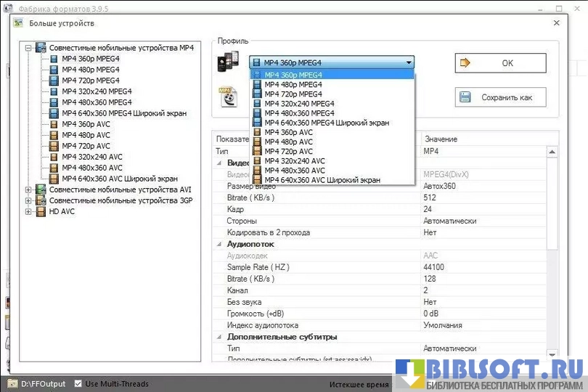
Task: Close the profile dropdown via its arrow
Action: pyautogui.click(x=409, y=62)
